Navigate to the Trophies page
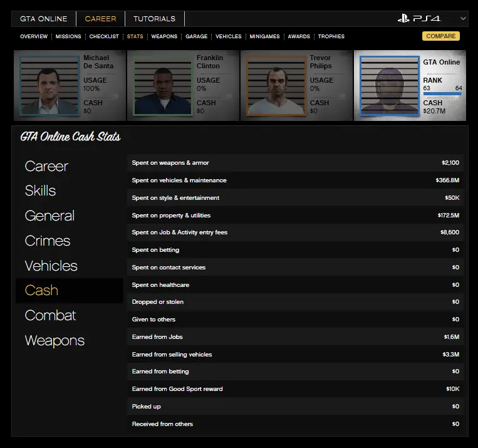 [x=331, y=36]
